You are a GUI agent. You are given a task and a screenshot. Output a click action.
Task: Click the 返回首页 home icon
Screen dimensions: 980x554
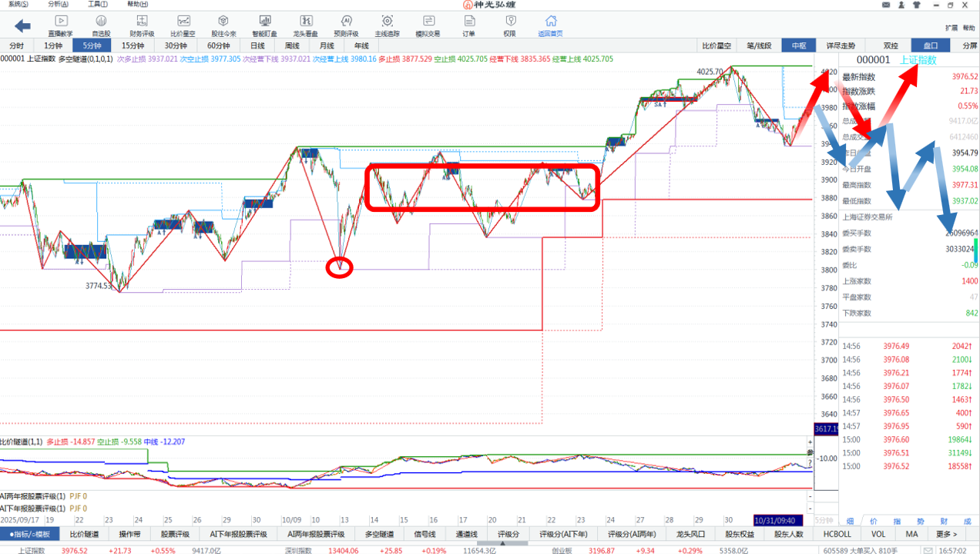click(550, 25)
